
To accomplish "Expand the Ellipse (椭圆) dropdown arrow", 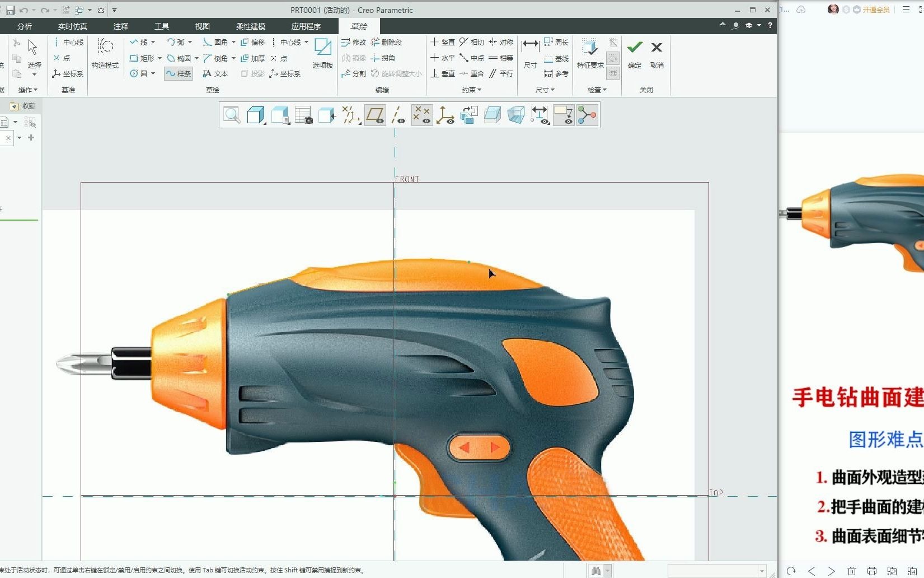I will (x=196, y=58).
